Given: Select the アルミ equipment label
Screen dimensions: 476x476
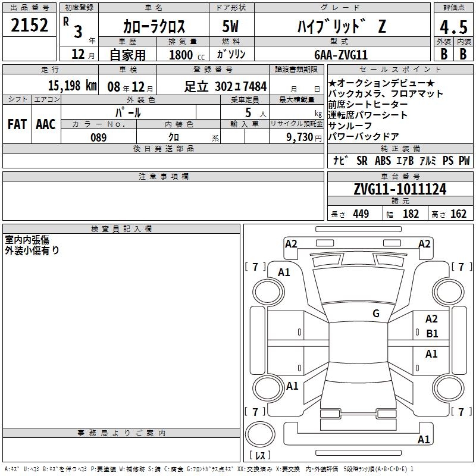Looking at the screenshot, I should point(428,161).
